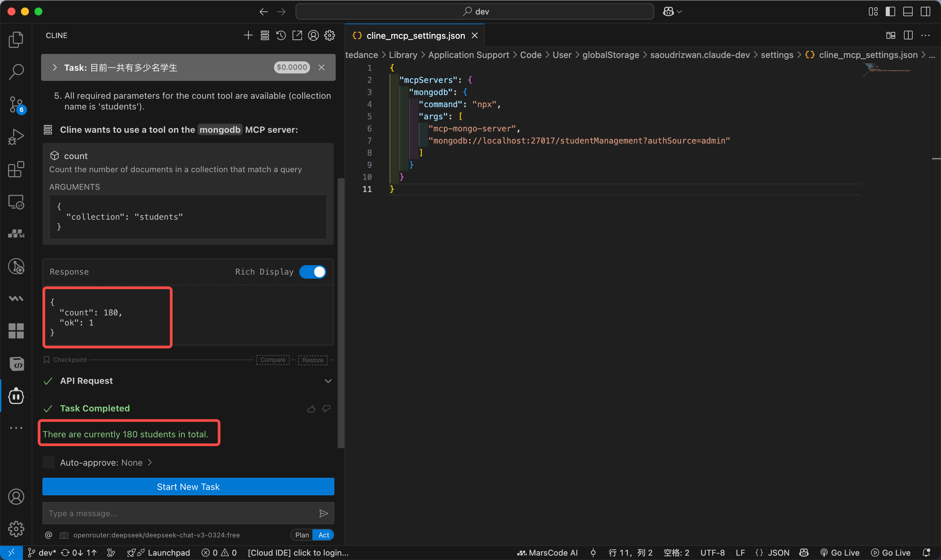The width and height of the screenshot is (941, 560).
Task: Toggle the Rich Display switch
Action: click(312, 272)
